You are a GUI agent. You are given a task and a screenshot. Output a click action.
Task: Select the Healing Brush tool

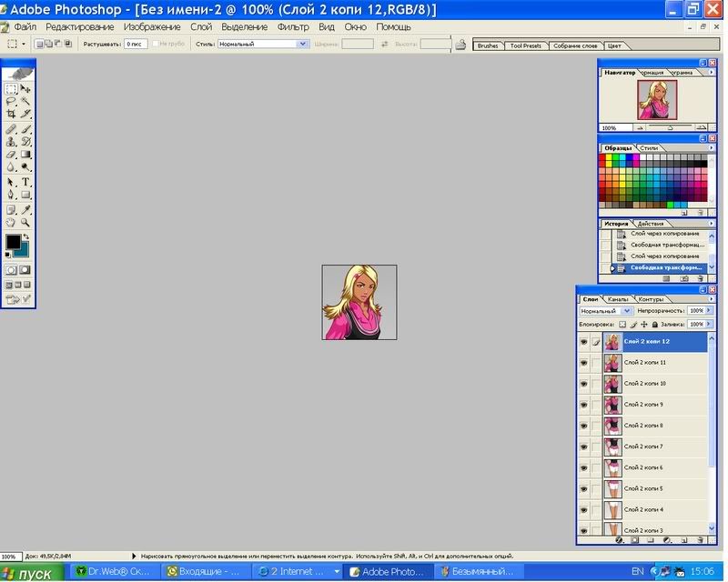click(x=11, y=129)
